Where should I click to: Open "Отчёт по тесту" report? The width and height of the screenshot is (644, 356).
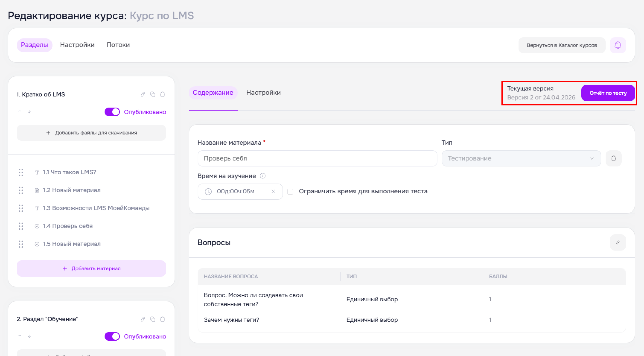608,93
